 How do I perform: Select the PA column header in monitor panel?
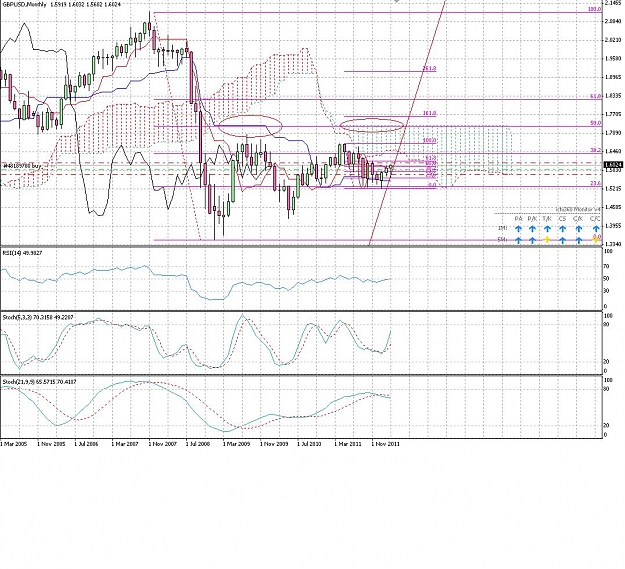[518, 219]
